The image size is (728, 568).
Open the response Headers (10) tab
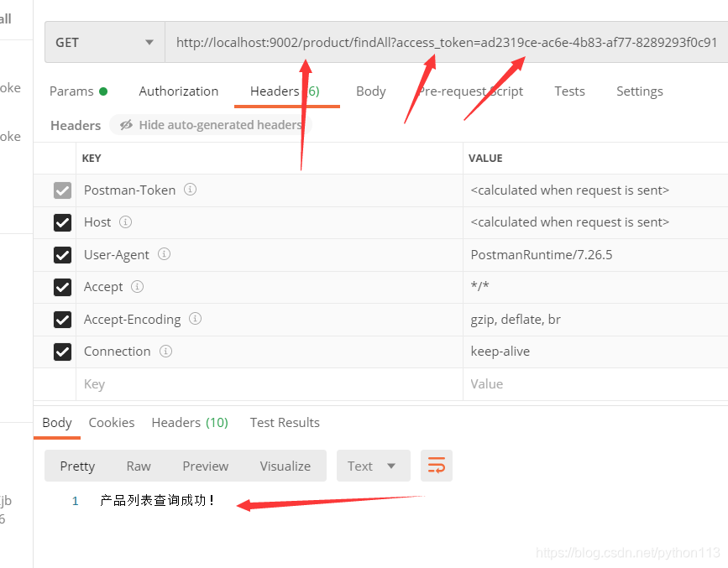pos(190,423)
